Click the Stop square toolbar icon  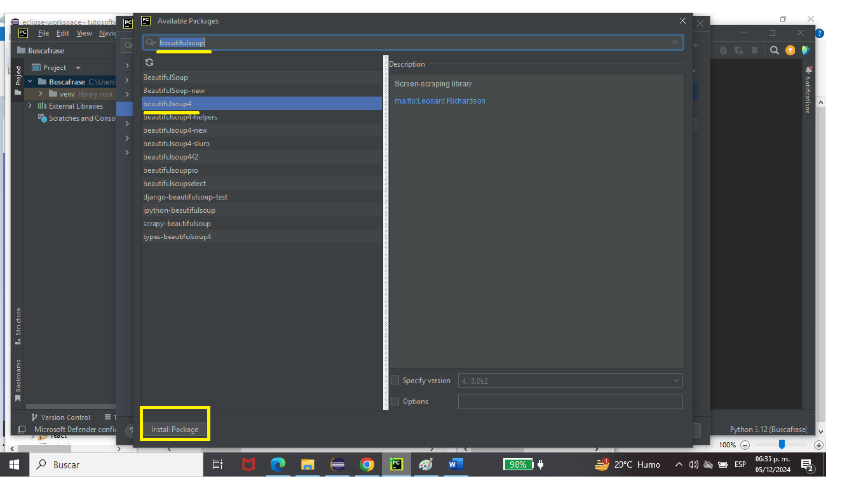click(x=754, y=50)
